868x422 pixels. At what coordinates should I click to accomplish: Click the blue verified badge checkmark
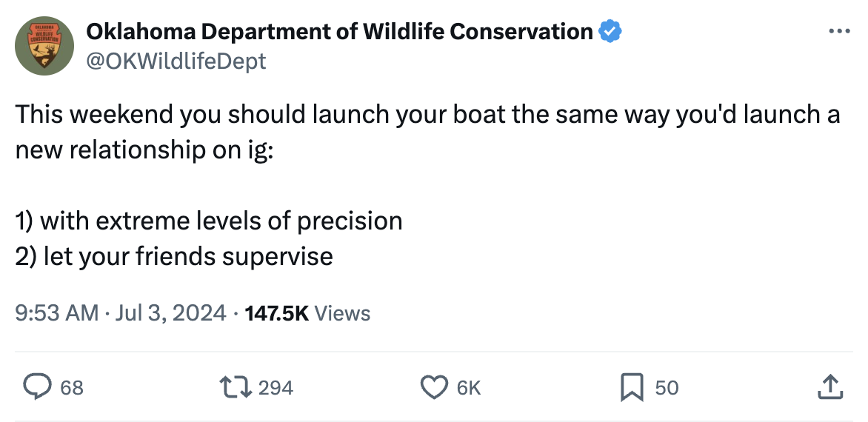[x=610, y=32]
